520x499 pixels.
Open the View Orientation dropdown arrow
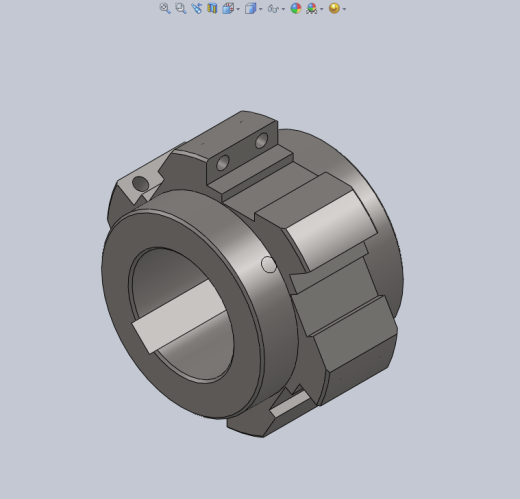[238, 9]
